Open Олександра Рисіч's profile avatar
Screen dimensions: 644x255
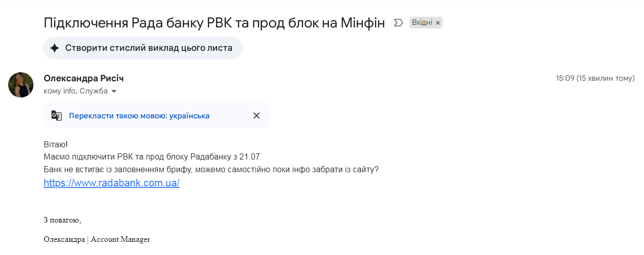(21, 85)
